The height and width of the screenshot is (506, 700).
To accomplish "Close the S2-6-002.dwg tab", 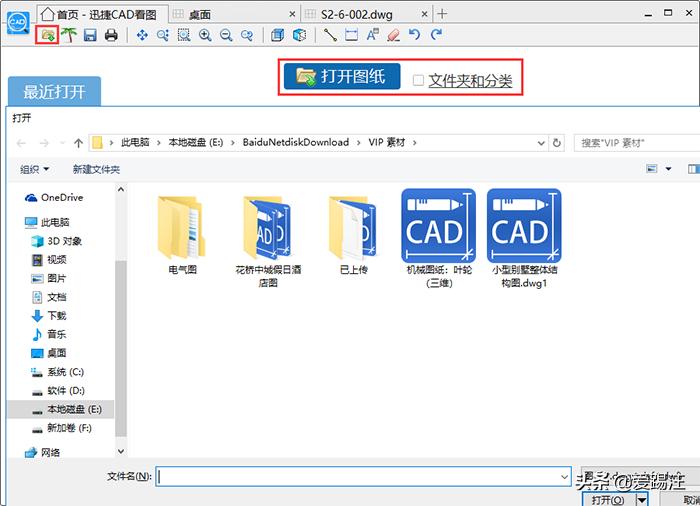I will (425, 14).
